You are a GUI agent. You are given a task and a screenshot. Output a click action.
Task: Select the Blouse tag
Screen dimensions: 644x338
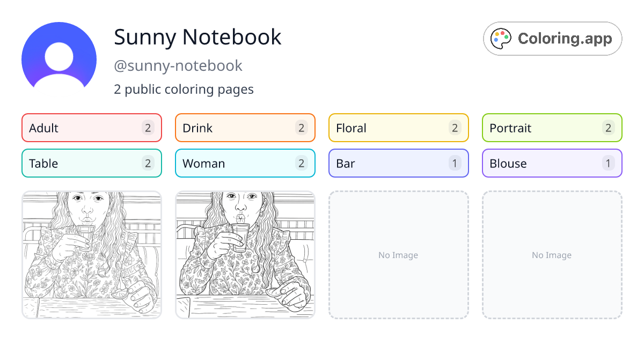[552, 163]
